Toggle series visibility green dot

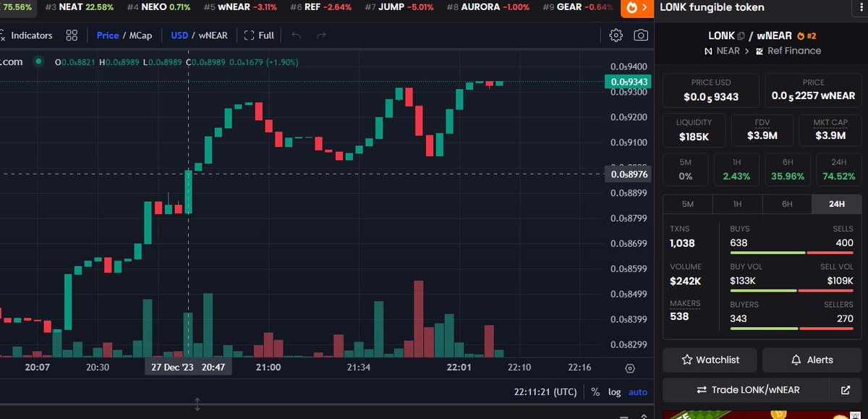[x=39, y=62]
